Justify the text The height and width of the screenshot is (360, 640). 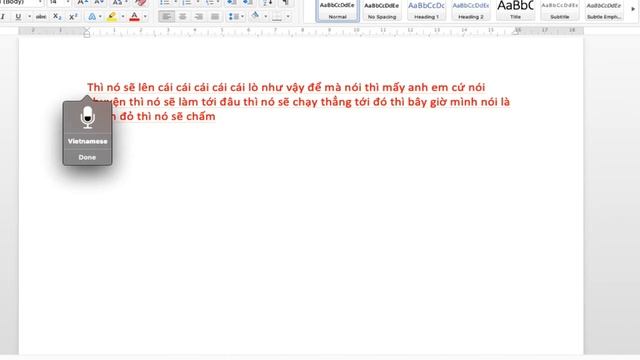(x=215, y=17)
